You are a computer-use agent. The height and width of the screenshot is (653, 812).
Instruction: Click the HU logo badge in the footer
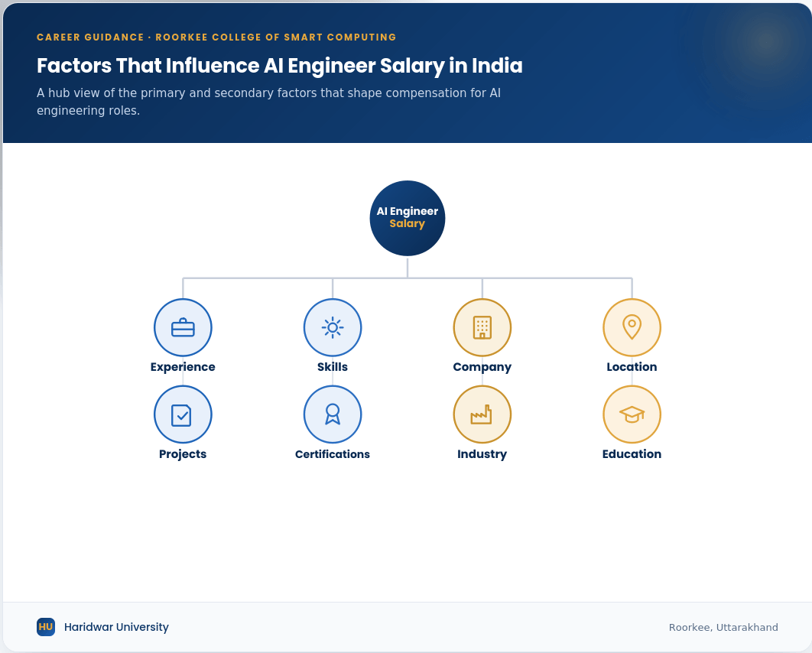click(46, 626)
